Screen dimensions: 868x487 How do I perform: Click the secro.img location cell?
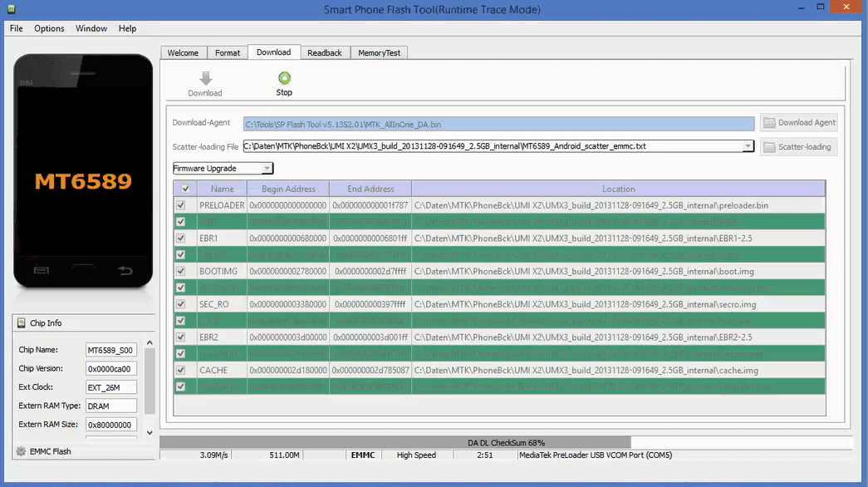pyautogui.click(x=618, y=304)
